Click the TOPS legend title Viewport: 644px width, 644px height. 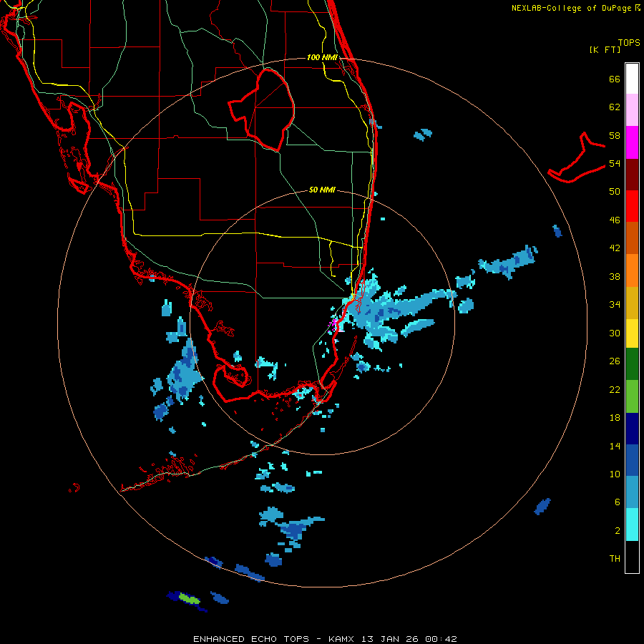(x=629, y=42)
